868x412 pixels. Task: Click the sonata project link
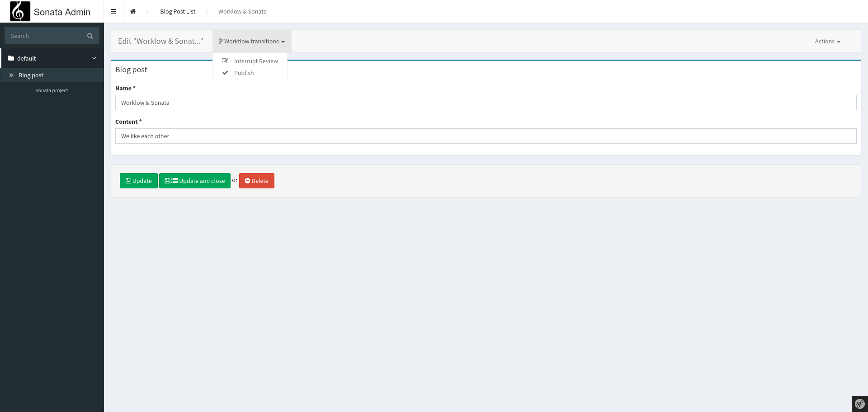click(x=52, y=90)
